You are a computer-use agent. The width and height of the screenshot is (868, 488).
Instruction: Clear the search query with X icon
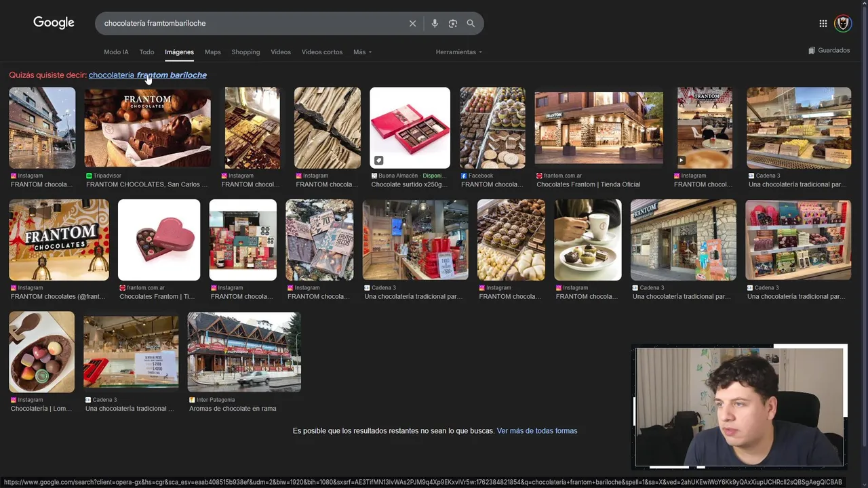click(x=412, y=23)
